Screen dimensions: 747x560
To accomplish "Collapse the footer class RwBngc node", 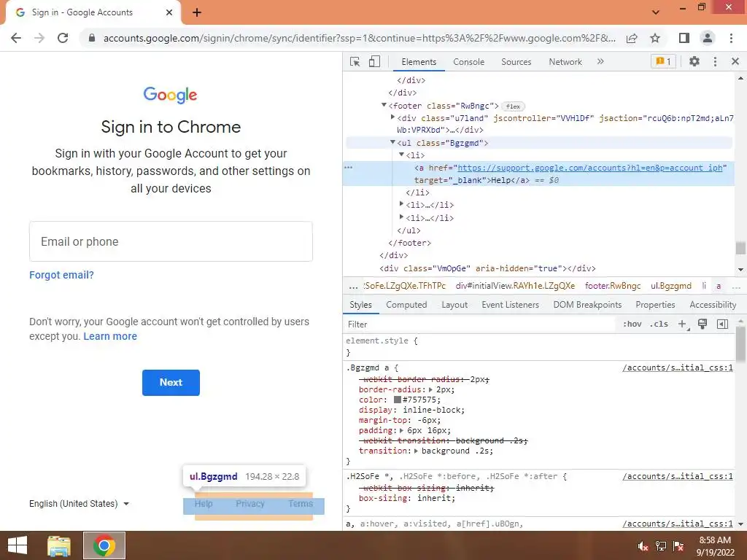I will (384, 105).
